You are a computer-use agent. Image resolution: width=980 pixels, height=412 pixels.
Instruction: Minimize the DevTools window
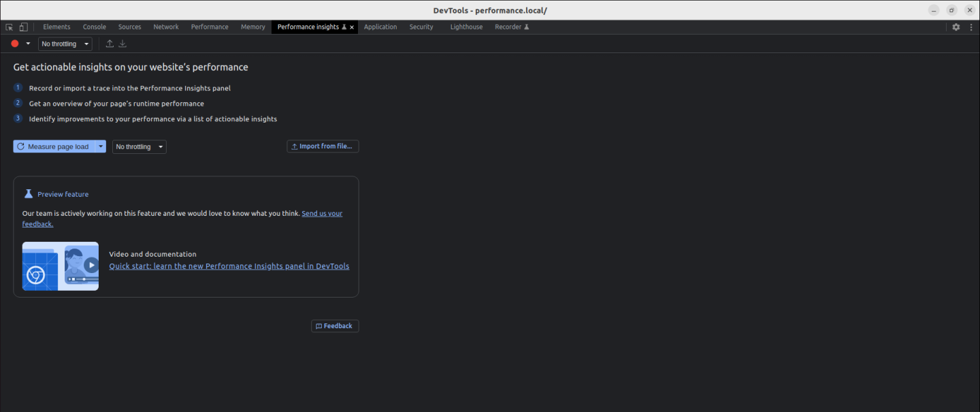click(934, 10)
